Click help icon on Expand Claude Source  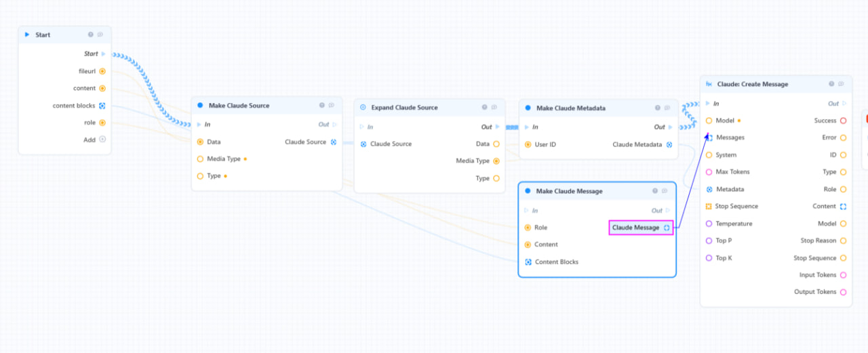click(x=485, y=107)
